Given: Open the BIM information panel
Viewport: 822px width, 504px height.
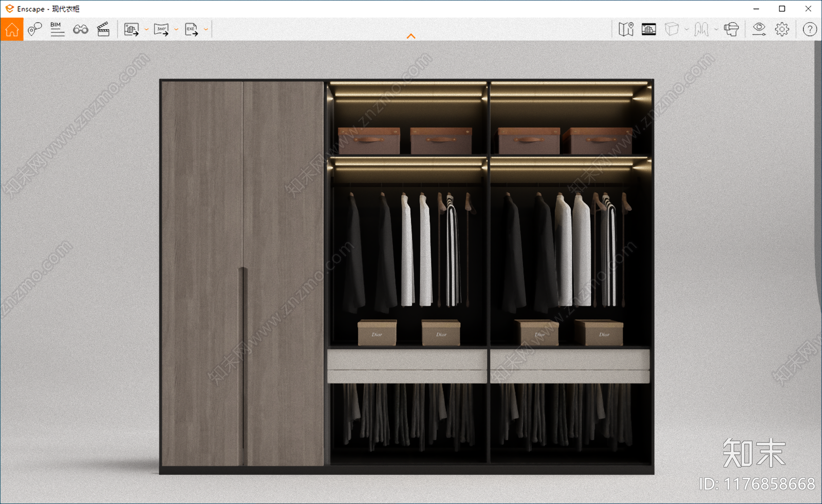Looking at the screenshot, I should point(57,29).
